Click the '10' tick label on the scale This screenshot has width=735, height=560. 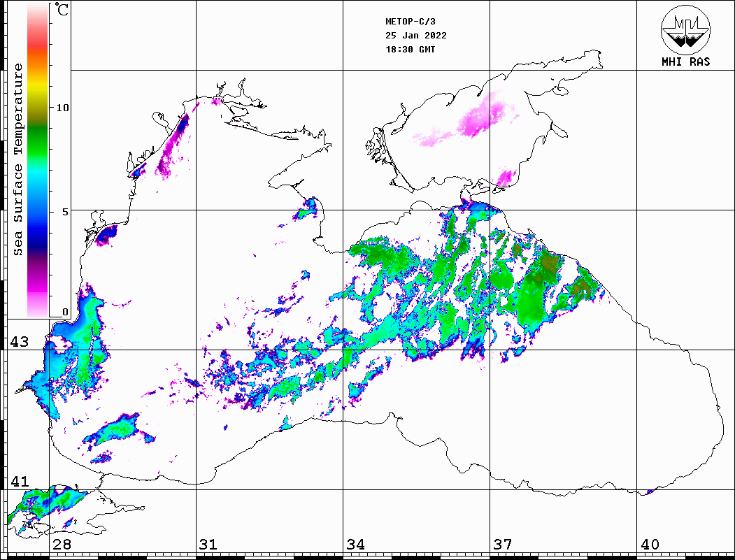pyautogui.click(x=62, y=108)
